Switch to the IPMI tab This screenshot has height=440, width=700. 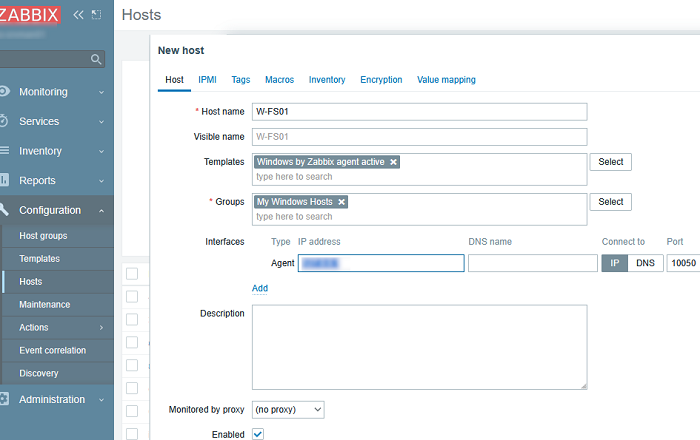click(207, 80)
